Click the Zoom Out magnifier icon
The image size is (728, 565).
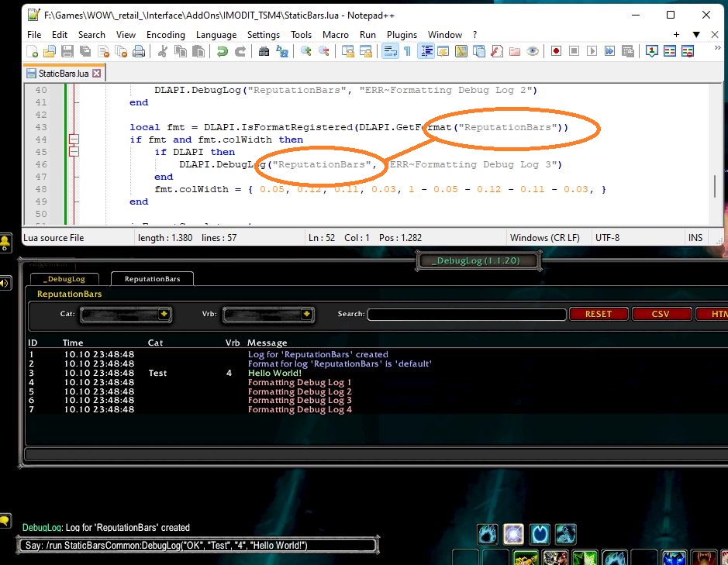[323, 51]
